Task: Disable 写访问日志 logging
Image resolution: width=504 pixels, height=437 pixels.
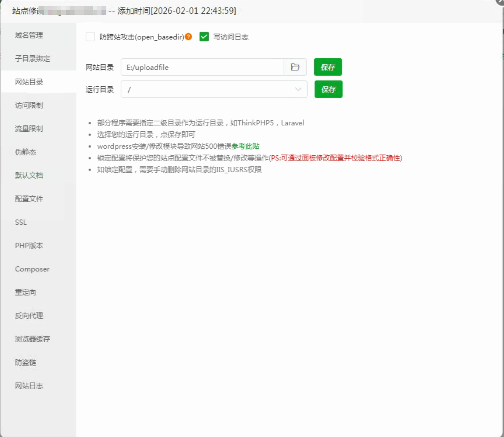Action: [204, 37]
